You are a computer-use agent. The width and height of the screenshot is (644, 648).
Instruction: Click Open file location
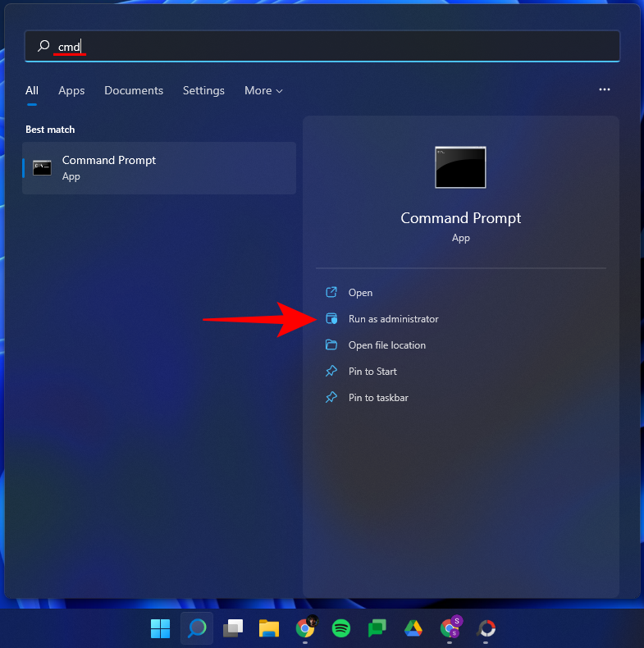pos(387,345)
